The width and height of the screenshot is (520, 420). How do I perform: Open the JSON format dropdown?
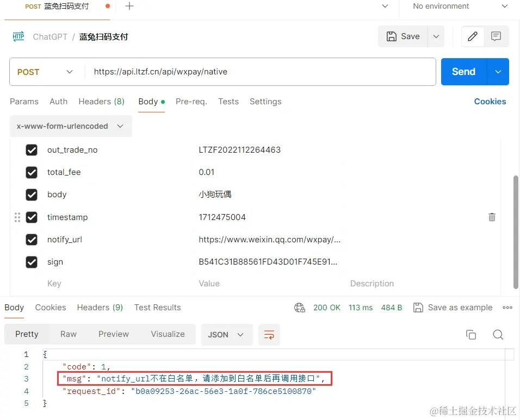[x=227, y=335]
